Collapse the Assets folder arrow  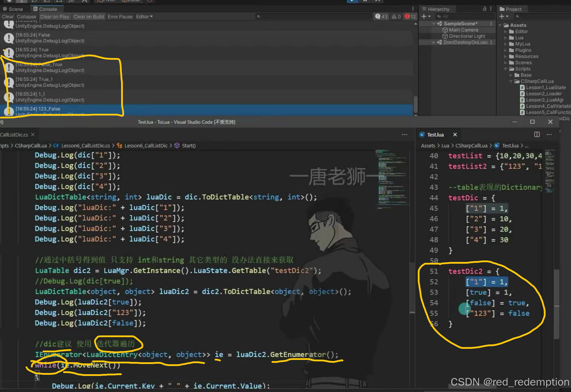point(500,25)
